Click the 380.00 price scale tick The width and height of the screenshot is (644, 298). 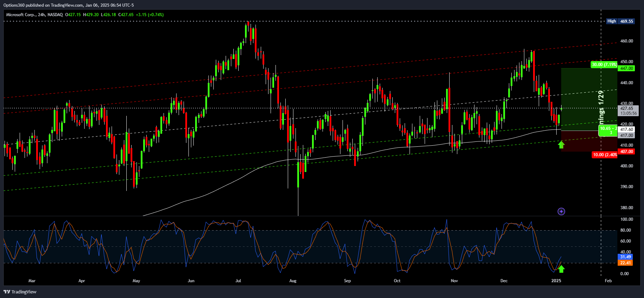click(x=626, y=208)
